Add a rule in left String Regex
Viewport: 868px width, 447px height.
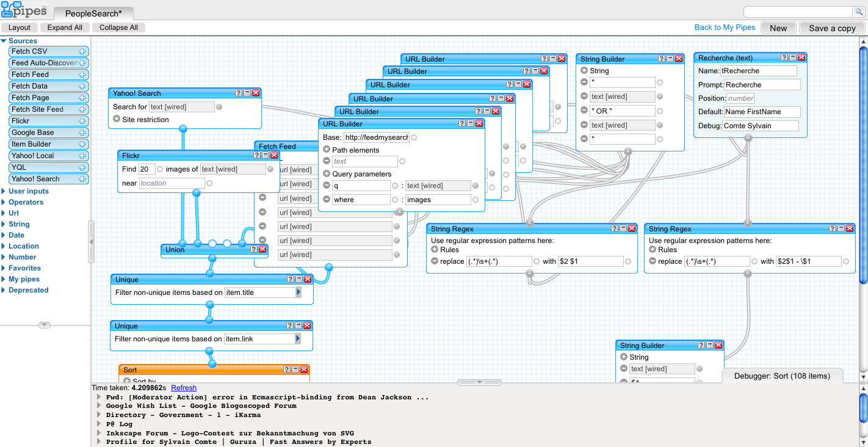coord(435,250)
